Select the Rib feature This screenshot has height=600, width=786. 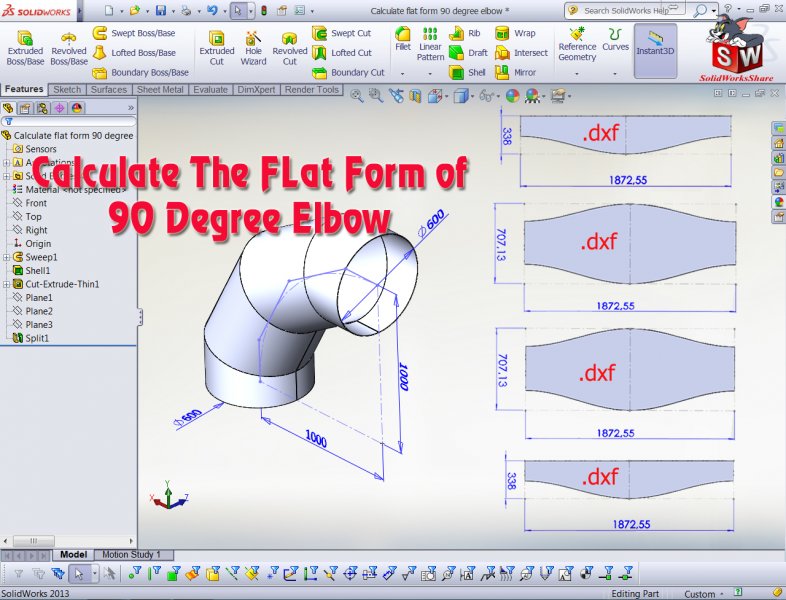point(464,33)
